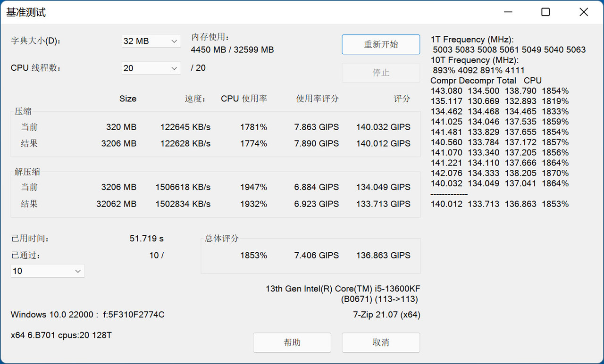The image size is (604, 364).
Task: Select the memory usage value 4450 MB
Action: (211, 50)
